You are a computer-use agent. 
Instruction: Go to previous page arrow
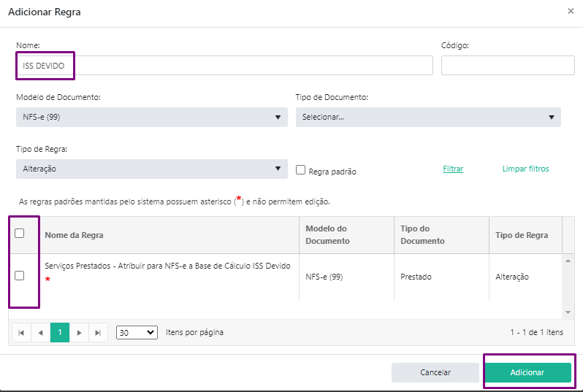(40, 333)
